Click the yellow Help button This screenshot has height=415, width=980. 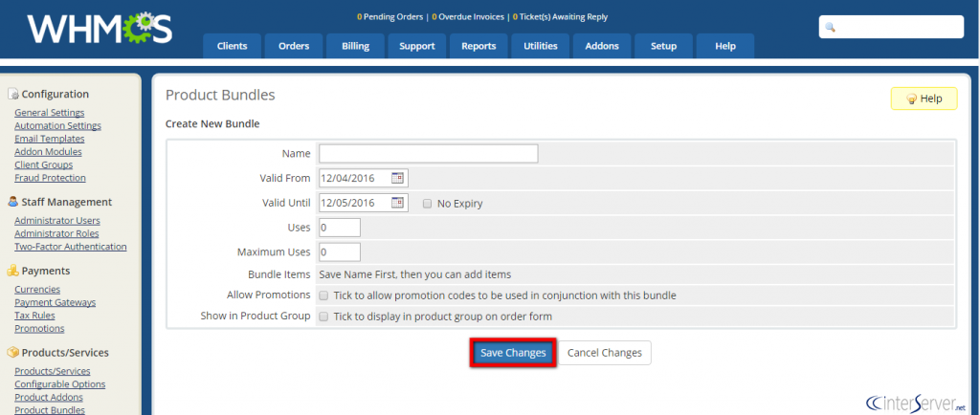pyautogui.click(x=924, y=98)
